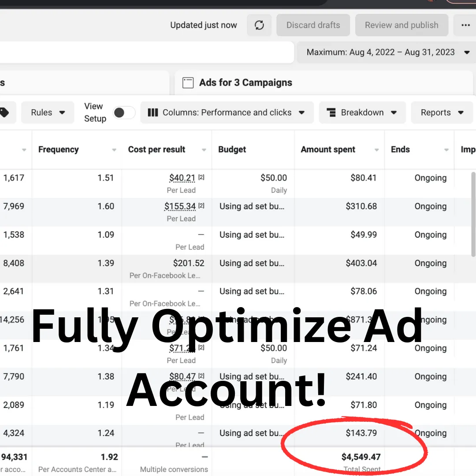Open the Breakdown dropdown

pyautogui.click(x=362, y=113)
